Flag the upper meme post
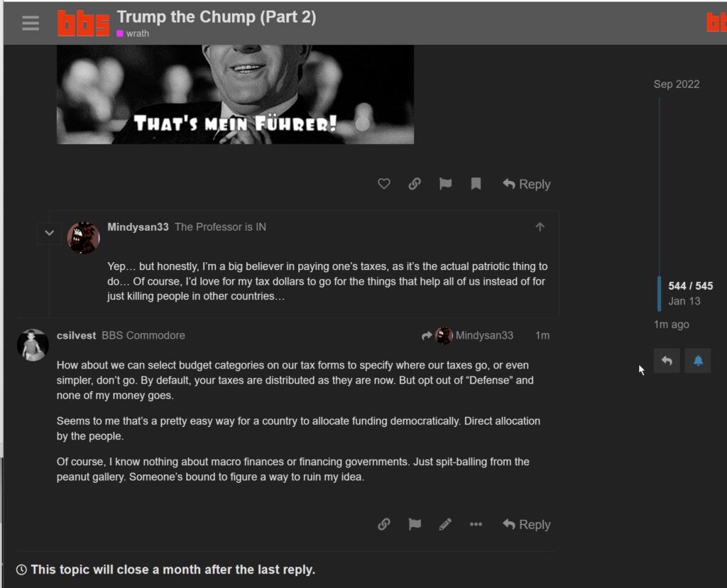This screenshot has width=727, height=588. point(445,184)
